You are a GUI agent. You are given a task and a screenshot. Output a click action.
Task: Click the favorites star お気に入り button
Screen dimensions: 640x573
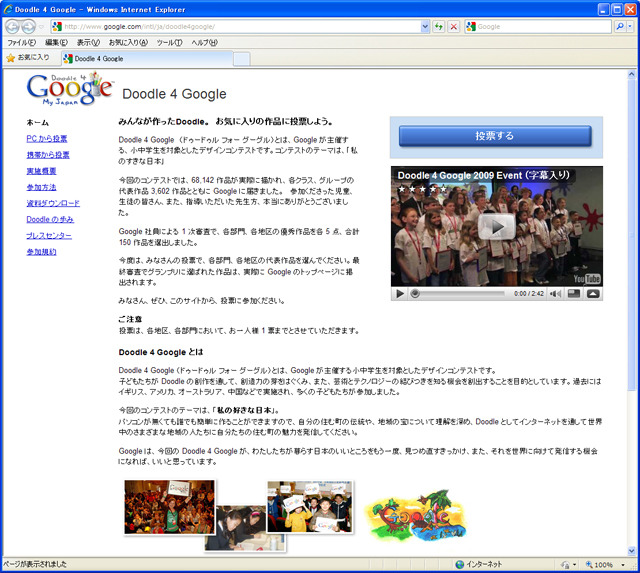(28, 58)
